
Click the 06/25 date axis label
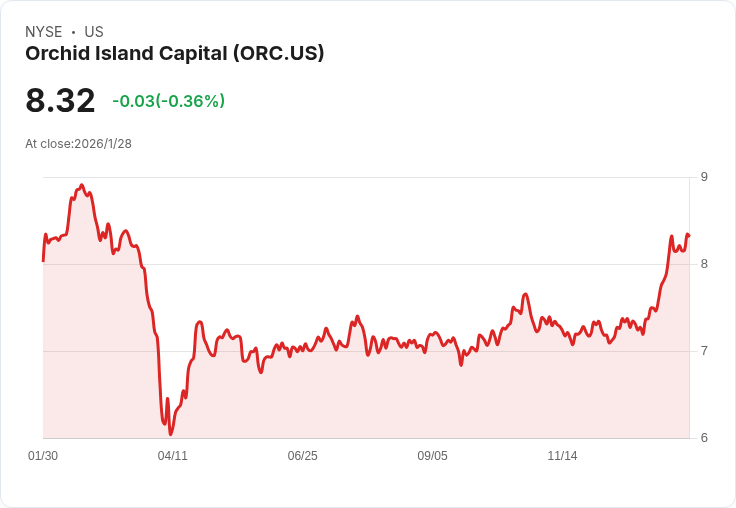302,455
